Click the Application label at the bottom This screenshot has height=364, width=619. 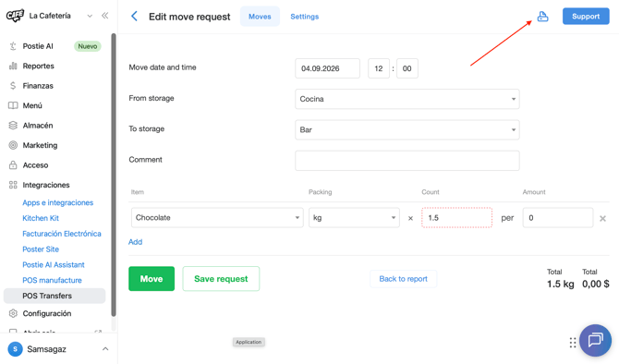(x=249, y=342)
